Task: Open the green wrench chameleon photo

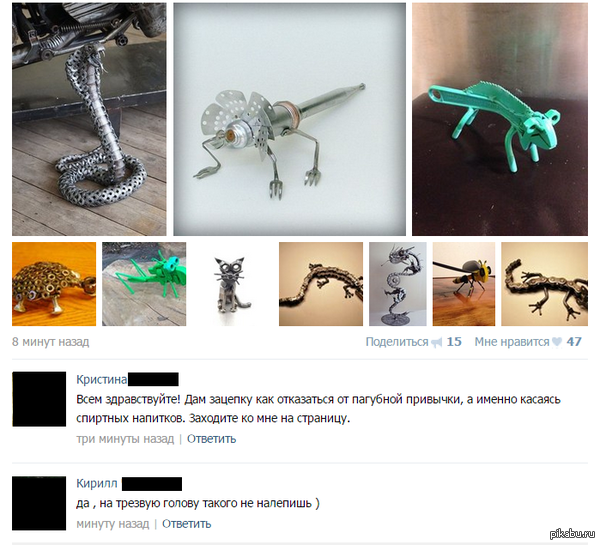Action: coord(500,119)
